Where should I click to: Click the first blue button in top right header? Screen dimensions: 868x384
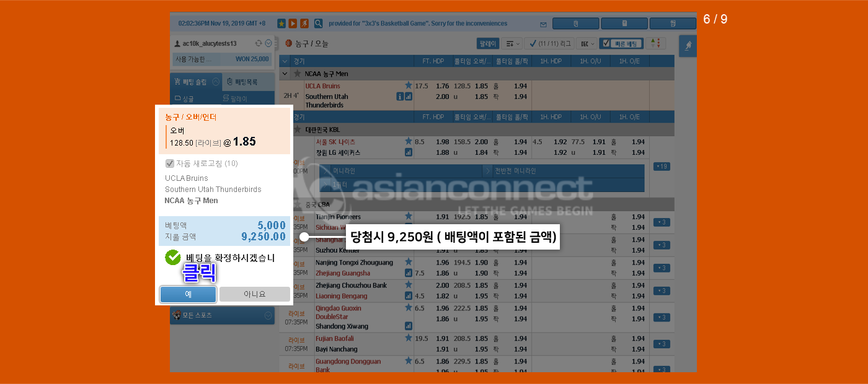coord(575,24)
